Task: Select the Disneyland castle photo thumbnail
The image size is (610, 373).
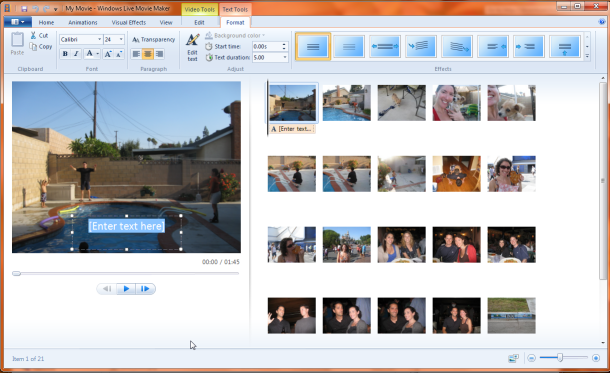Action: pos(347,245)
